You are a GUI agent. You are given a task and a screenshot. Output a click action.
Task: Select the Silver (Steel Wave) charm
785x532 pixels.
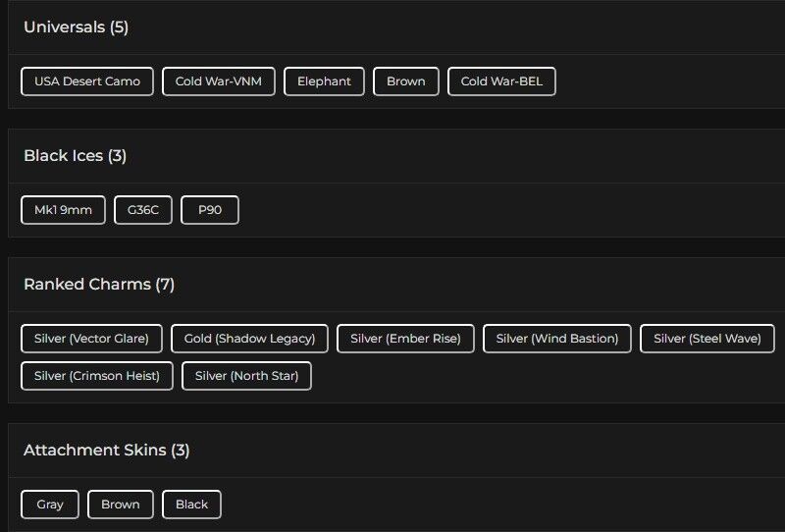tap(706, 339)
